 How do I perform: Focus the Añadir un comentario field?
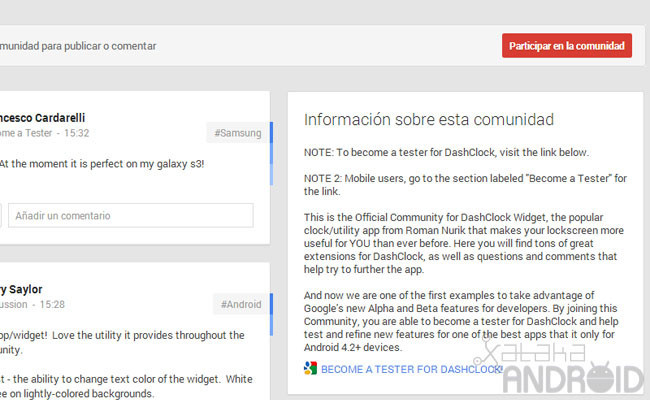pos(130,215)
